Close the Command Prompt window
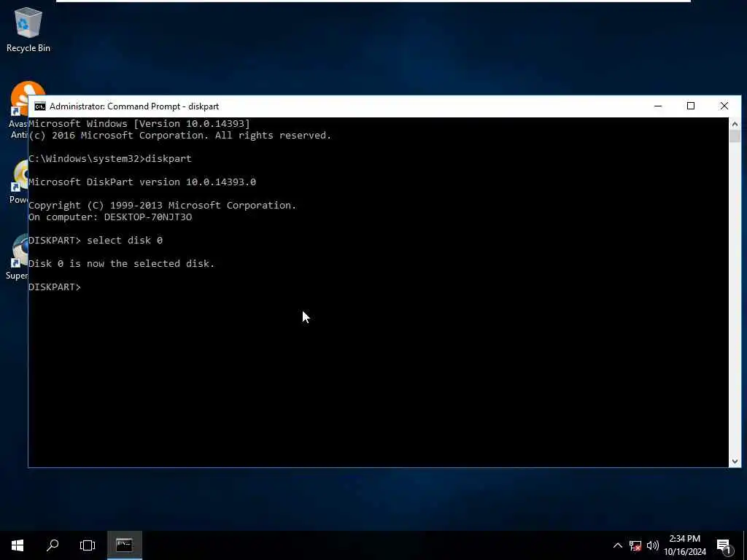The image size is (747, 560). coord(724,106)
